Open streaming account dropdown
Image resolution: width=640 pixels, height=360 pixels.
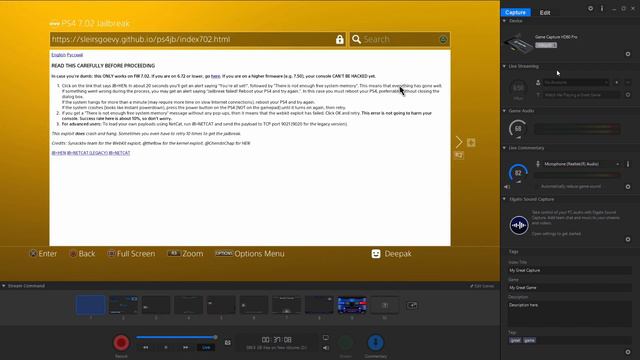coord(576,82)
